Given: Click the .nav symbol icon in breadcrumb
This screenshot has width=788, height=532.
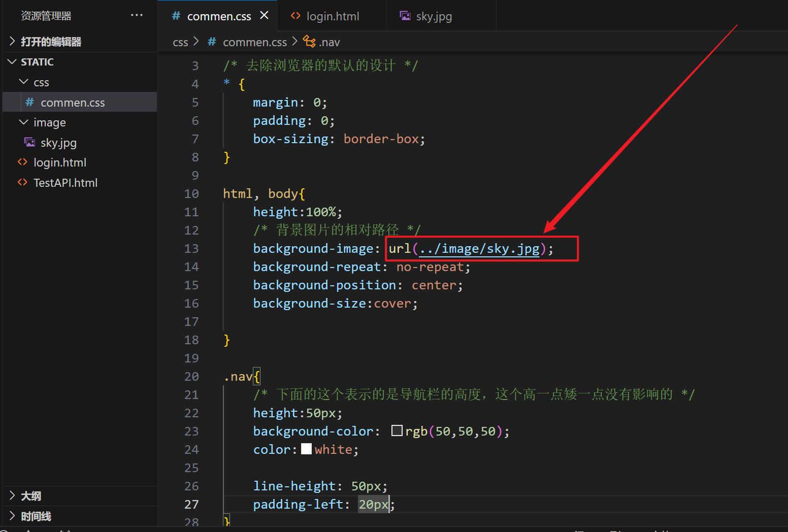Looking at the screenshot, I should [309, 41].
